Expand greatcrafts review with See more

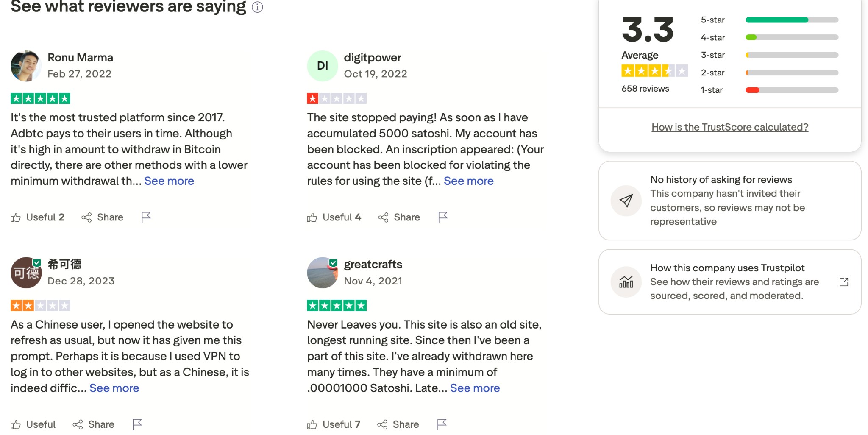click(475, 388)
